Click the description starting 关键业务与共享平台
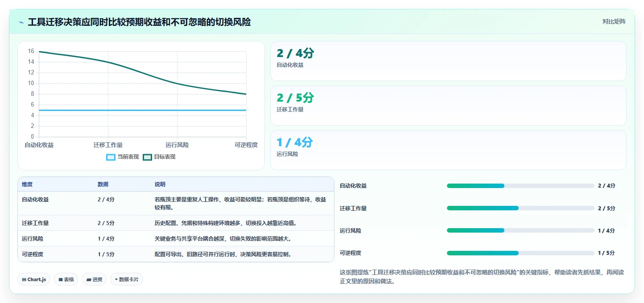 pos(223,239)
